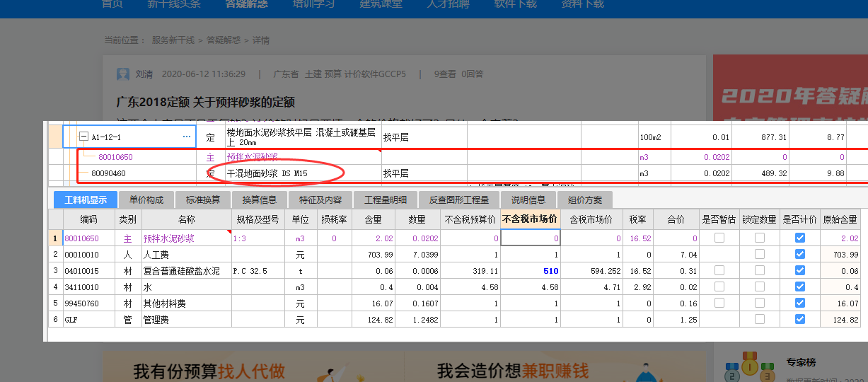This screenshot has width=868, height=382.
Task: Toggle 锁定数量 checkbox for 复合普通硅酸盐水泥 row
Action: click(x=760, y=271)
